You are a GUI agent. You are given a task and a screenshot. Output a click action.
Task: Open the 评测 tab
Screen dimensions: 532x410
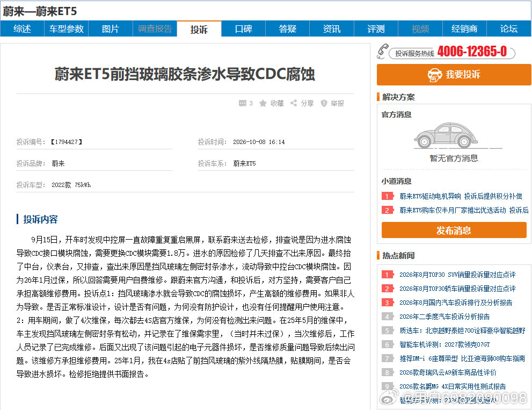click(376, 29)
